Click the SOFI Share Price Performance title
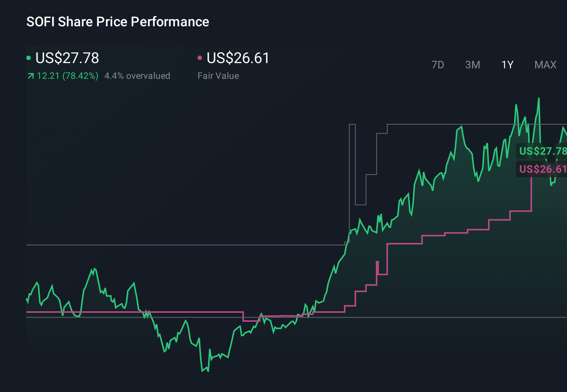The width and height of the screenshot is (567, 392). click(x=118, y=22)
